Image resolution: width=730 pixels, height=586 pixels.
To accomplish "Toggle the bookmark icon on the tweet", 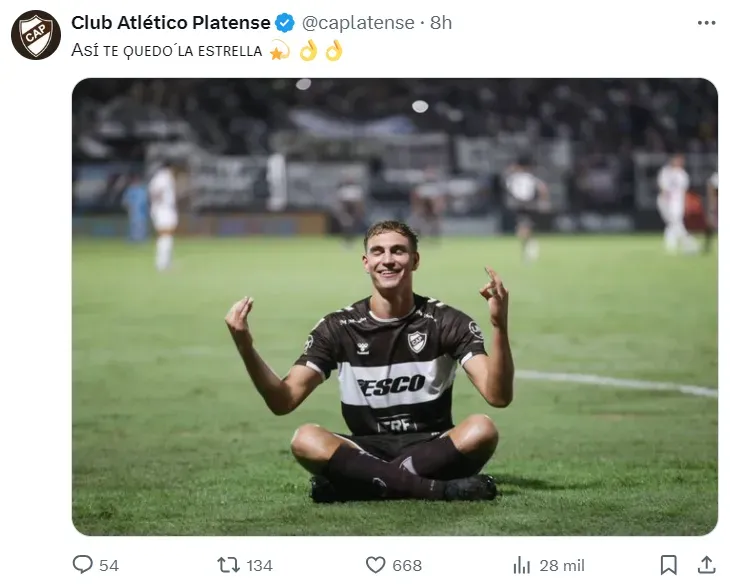I will point(669,565).
